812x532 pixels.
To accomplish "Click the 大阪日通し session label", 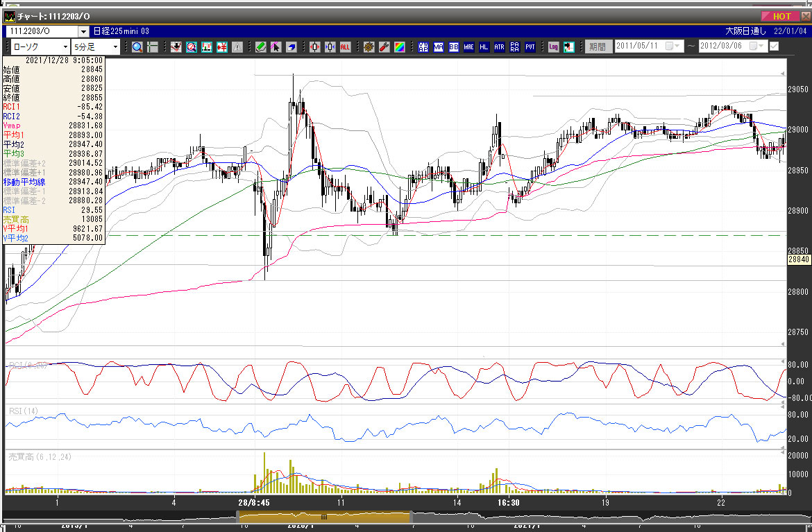I will (x=746, y=31).
